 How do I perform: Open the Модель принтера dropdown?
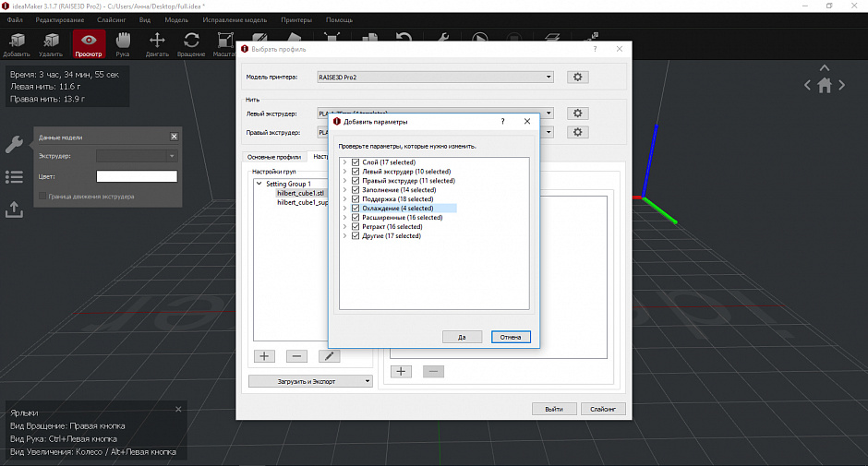click(x=435, y=77)
